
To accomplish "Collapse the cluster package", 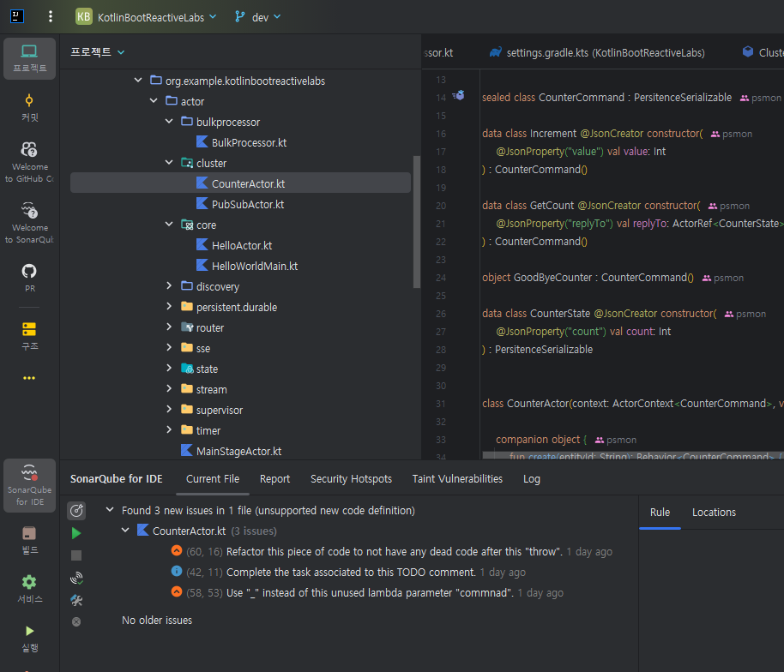I will pyautogui.click(x=169, y=163).
